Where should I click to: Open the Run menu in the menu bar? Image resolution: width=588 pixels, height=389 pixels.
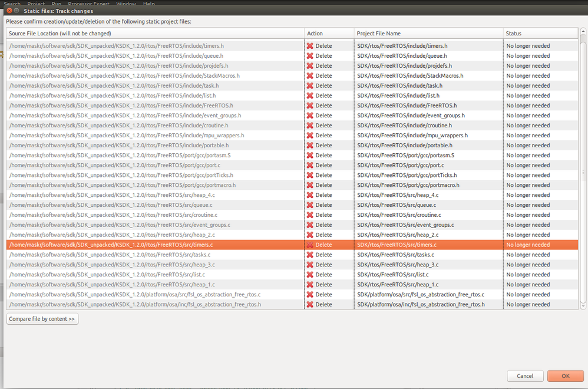point(56,4)
